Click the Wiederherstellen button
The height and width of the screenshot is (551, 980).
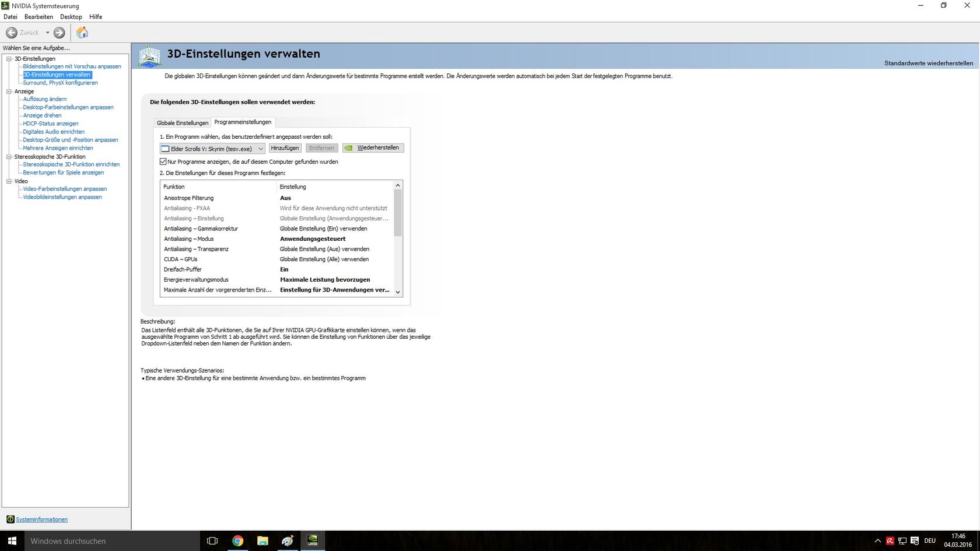pos(373,148)
